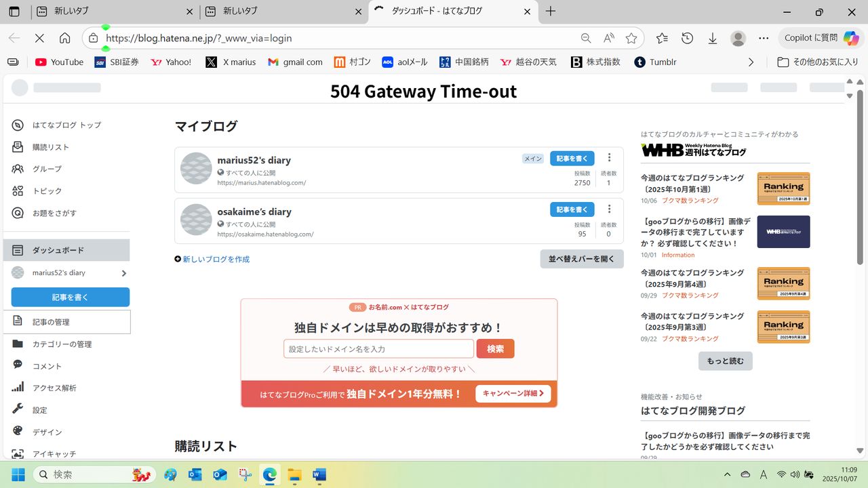Open the SBI証券 bookmark
Viewport: 868px width, 488px height.
[x=117, y=62]
